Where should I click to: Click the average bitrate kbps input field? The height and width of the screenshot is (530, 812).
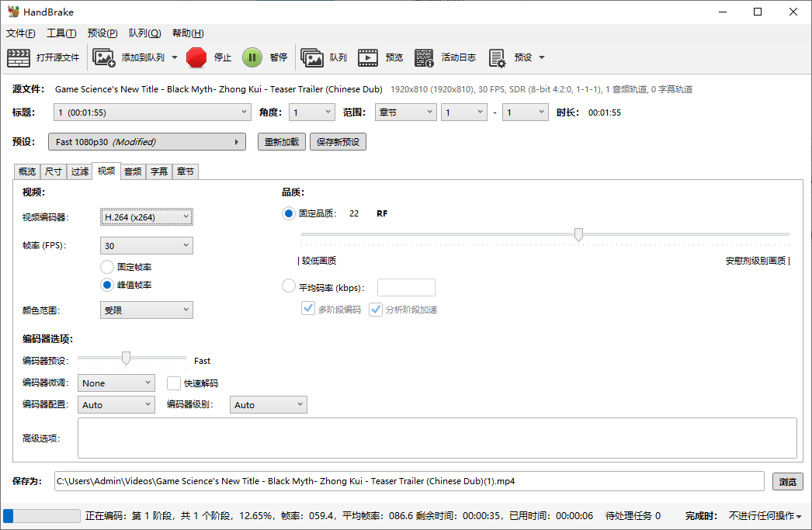(x=407, y=287)
